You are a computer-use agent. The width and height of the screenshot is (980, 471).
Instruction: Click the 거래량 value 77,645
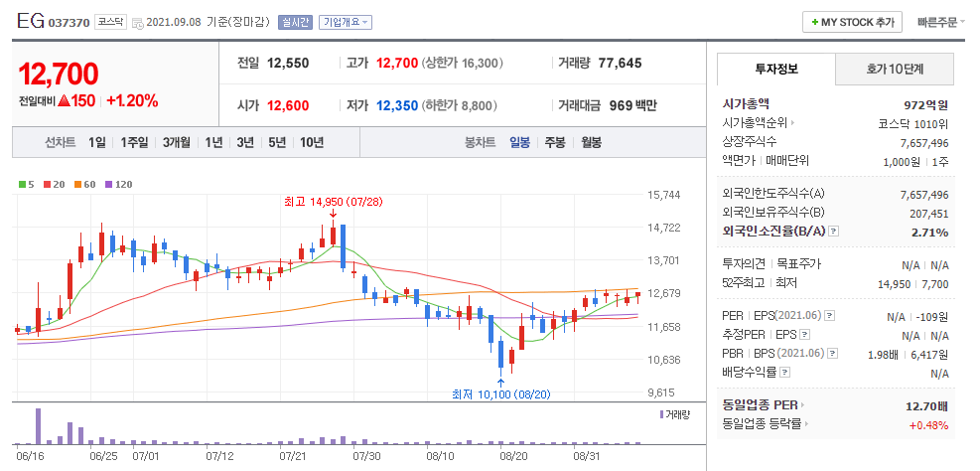(x=620, y=64)
